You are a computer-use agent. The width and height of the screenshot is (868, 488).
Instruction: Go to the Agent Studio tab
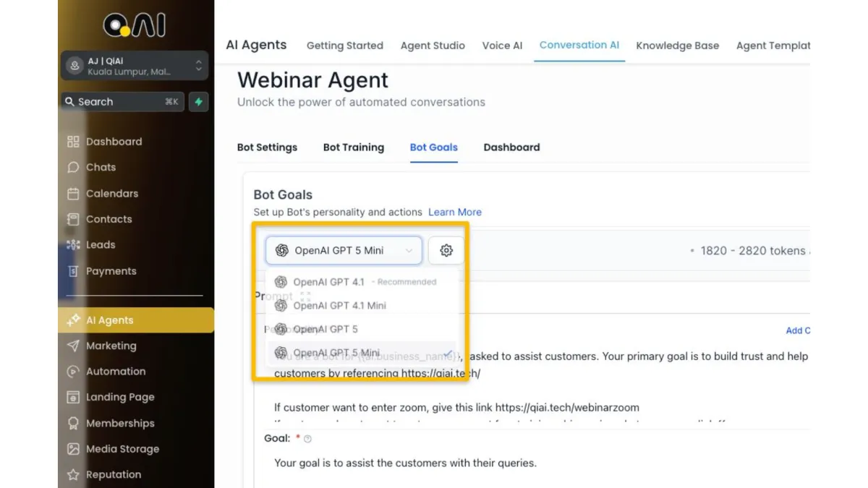pyautogui.click(x=433, y=46)
